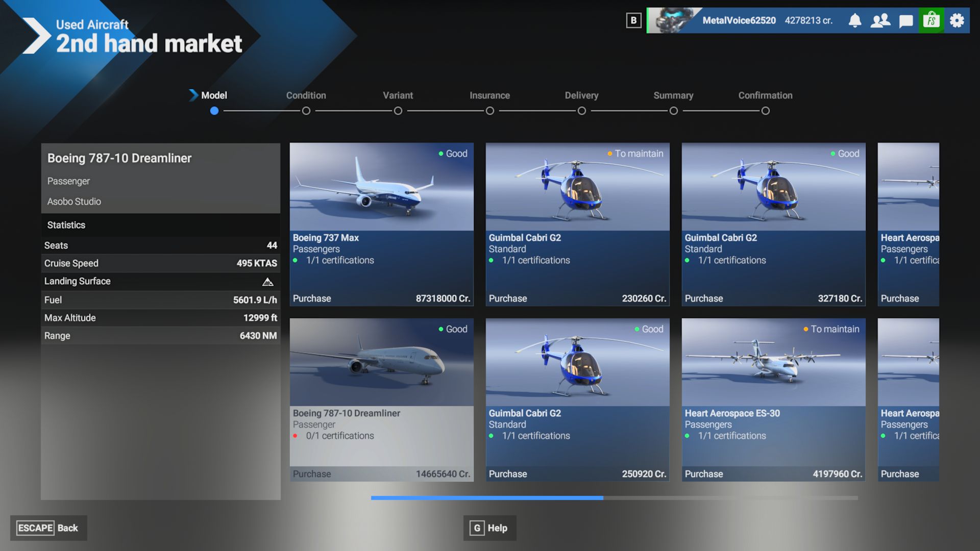Click the Asobo Studio label
The height and width of the screenshot is (551, 980).
(x=74, y=202)
